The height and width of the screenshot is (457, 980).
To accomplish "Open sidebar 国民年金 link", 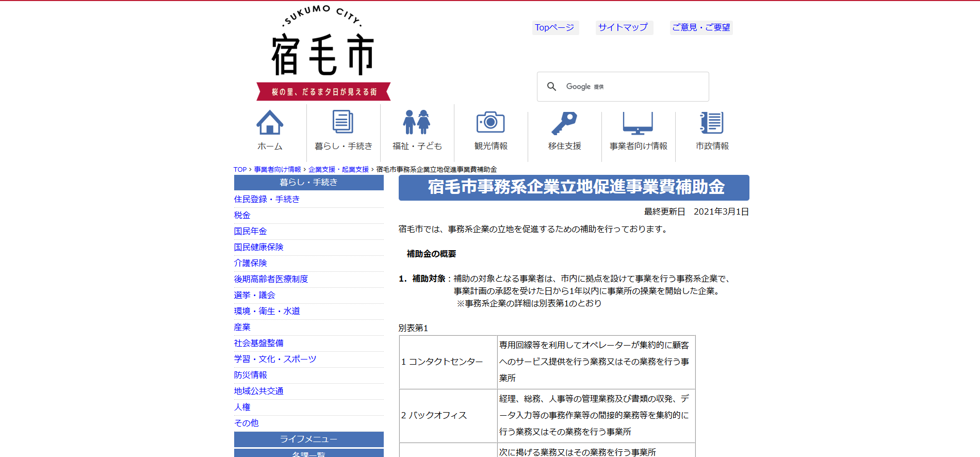I will coord(250,231).
